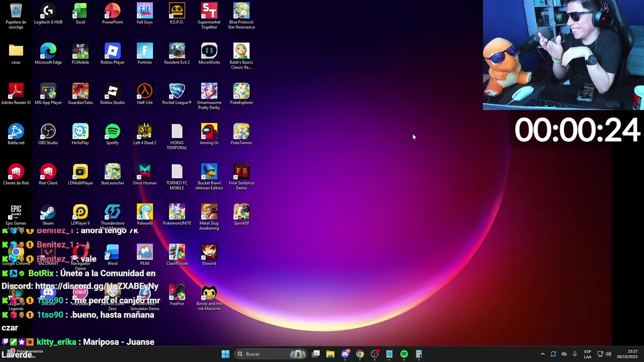Open the Windows Start menu
Image resolution: width=644 pixels, height=362 pixels.
point(225,354)
